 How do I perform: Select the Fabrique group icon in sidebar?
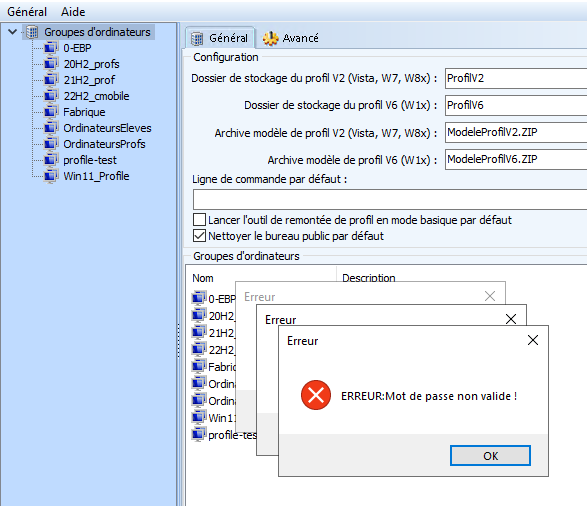pos(51,112)
